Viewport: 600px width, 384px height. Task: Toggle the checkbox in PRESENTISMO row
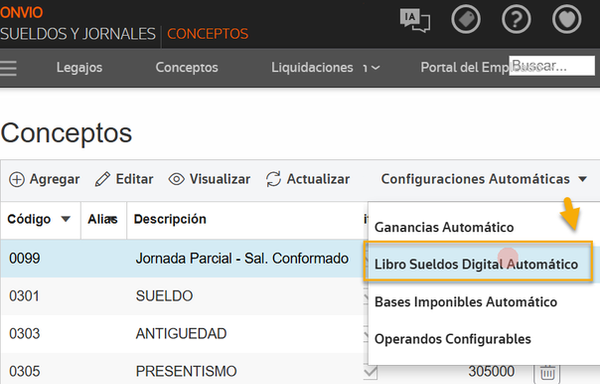(370, 372)
